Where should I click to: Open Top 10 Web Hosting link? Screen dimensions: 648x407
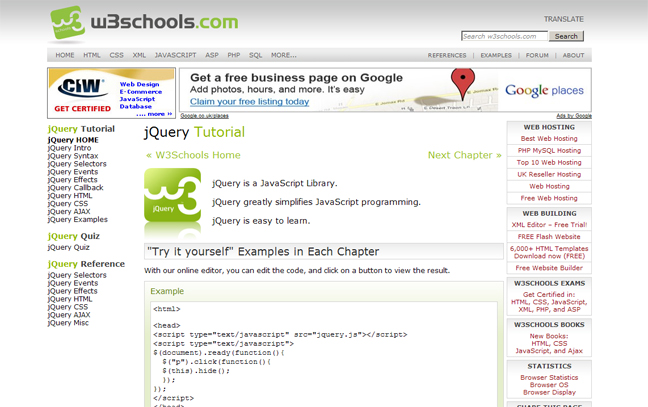click(x=549, y=162)
